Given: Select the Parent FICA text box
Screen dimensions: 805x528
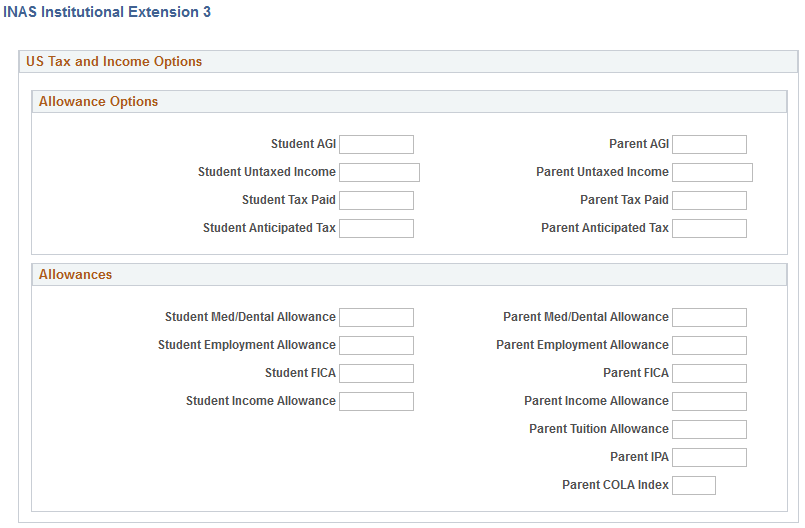Looking at the screenshot, I should [x=709, y=374].
